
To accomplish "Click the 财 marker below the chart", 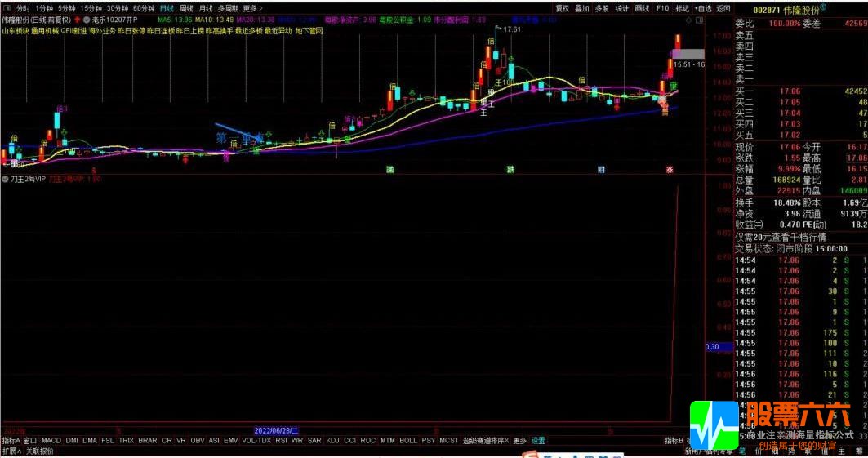I will (601, 170).
